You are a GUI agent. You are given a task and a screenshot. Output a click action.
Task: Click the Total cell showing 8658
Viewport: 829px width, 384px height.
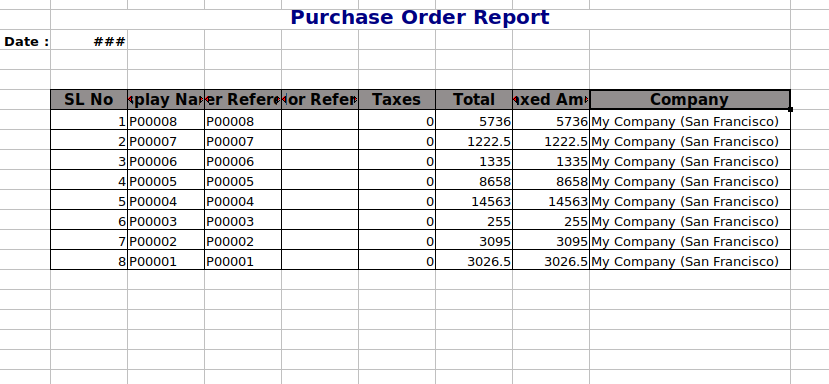coord(474,181)
